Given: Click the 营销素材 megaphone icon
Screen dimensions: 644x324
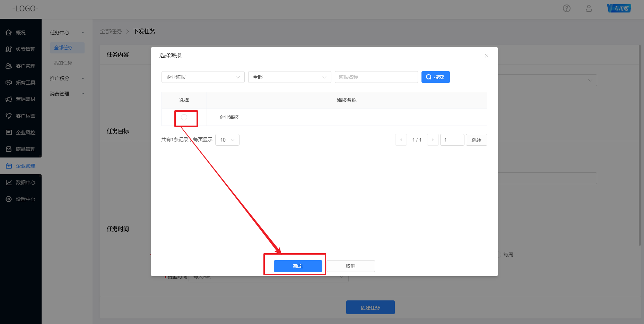Looking at the screenshot, I should pos(9,99).
